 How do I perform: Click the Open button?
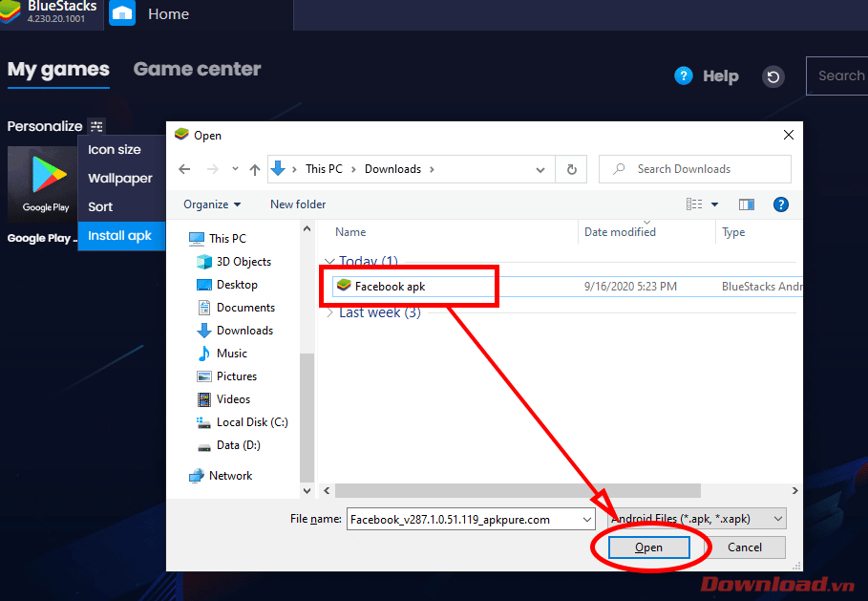coord(648,547)
